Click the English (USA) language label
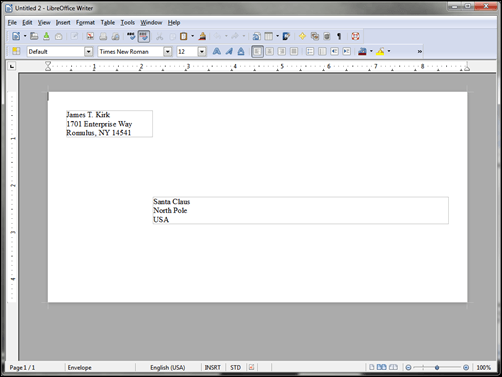The height and width of the screenshot is (377, 502). [168, 367]
